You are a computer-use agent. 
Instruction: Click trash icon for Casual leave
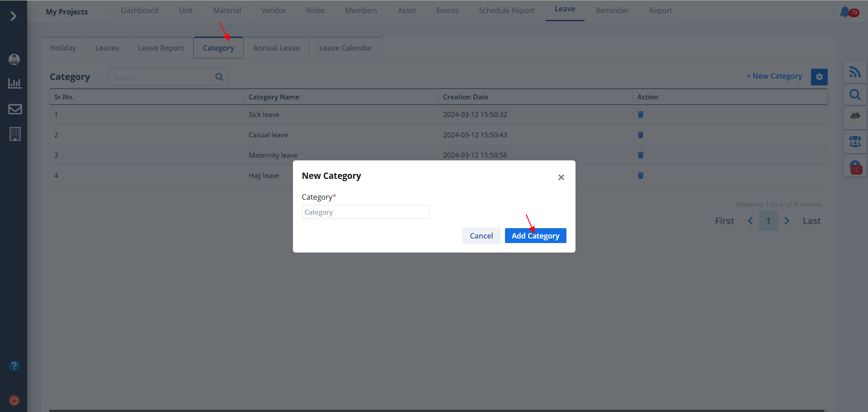640,135
